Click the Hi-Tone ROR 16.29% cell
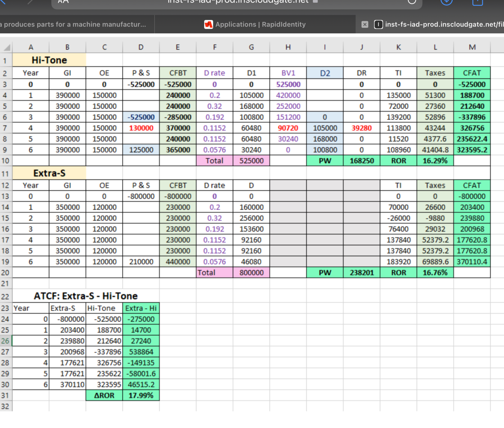The image size is (504, 428). pyautogui.click(x=435, y=161)
